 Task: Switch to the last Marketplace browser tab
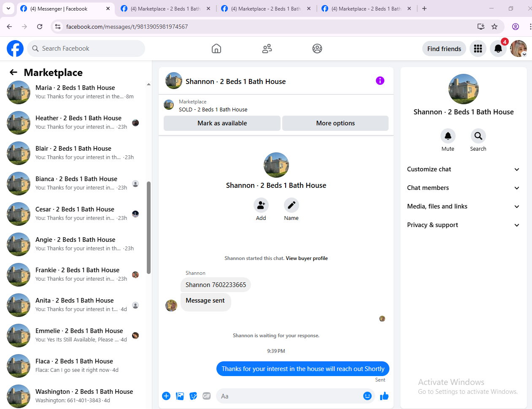point(367,8)
